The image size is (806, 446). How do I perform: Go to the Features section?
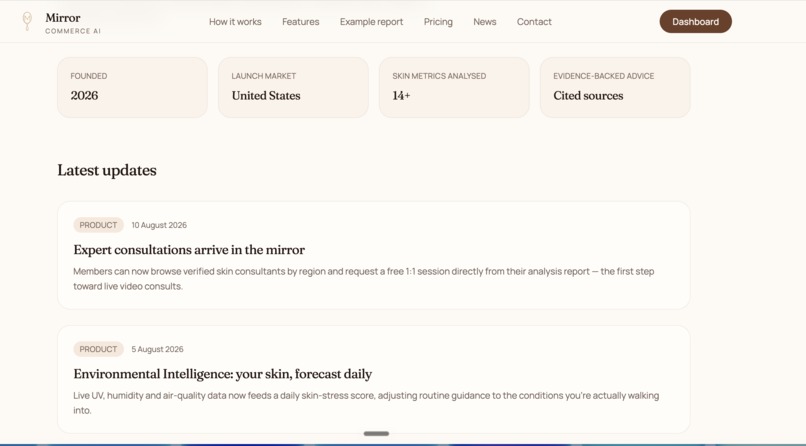coord(300,22)
